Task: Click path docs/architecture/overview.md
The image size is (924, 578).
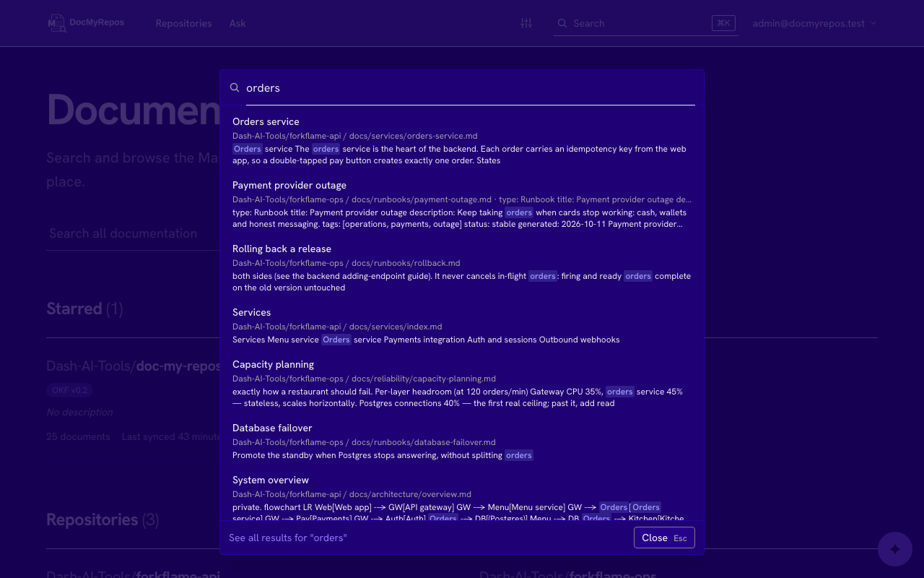Action: click(410, 494)
